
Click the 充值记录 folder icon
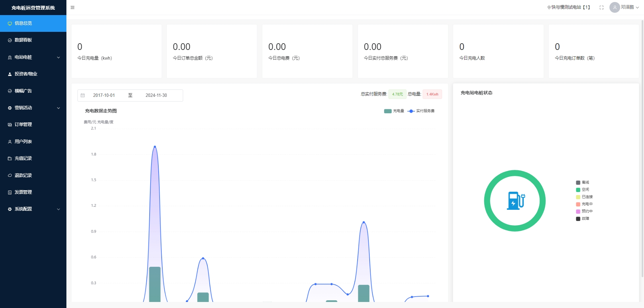(10, 159)
